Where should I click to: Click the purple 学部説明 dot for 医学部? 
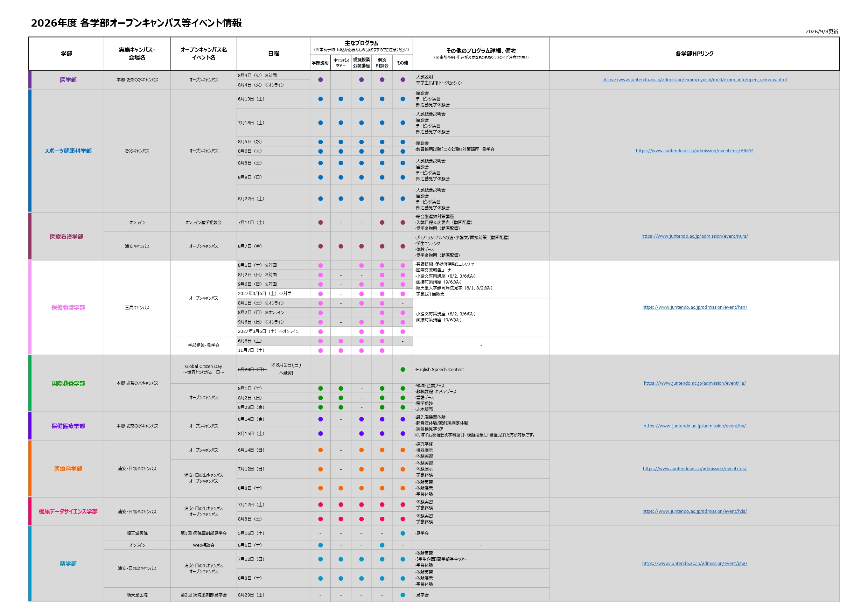[321, 80]
